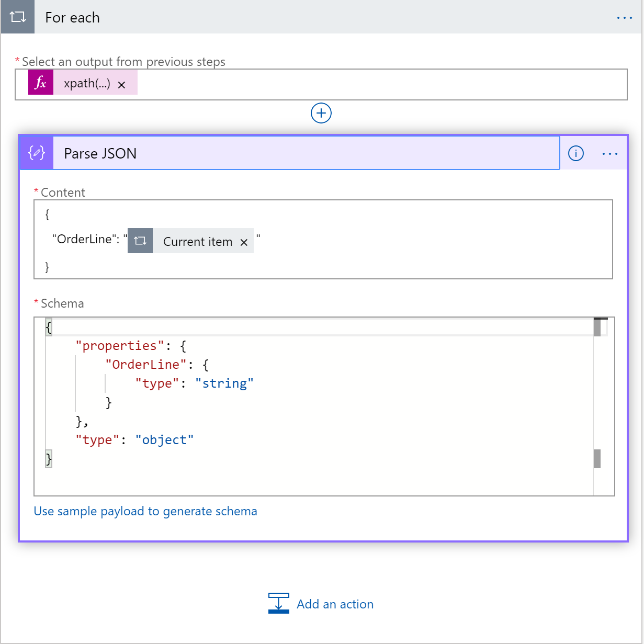Click the Parse JSON title text
Viewport: 644px width, 644px height.
coord(100,153)
